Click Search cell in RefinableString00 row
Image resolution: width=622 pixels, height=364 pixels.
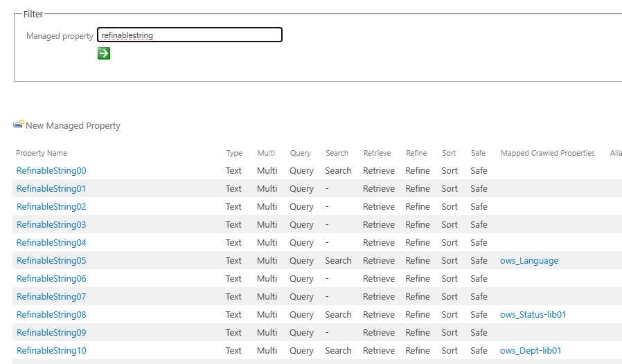[339, 170]
